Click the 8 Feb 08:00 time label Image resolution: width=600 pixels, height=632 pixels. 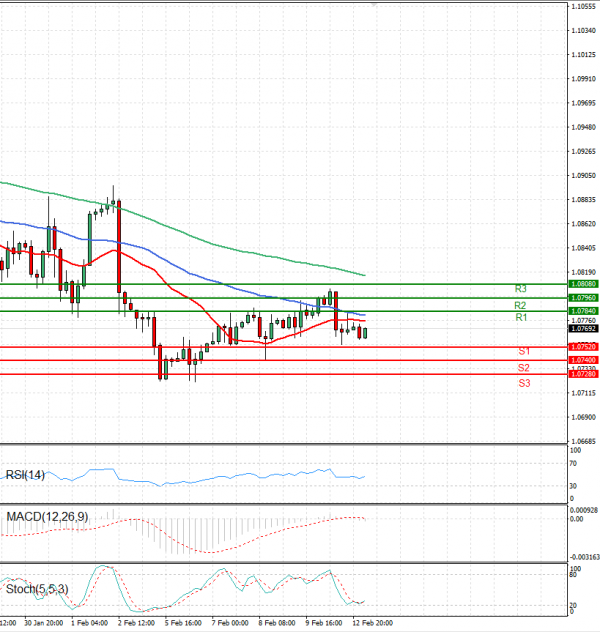[277, 623]
